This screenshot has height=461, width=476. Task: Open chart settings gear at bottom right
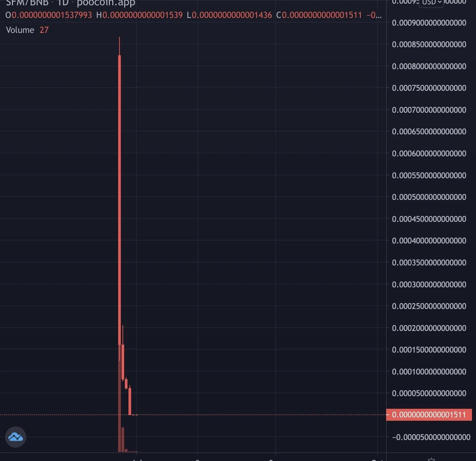[x=431, y=459]
